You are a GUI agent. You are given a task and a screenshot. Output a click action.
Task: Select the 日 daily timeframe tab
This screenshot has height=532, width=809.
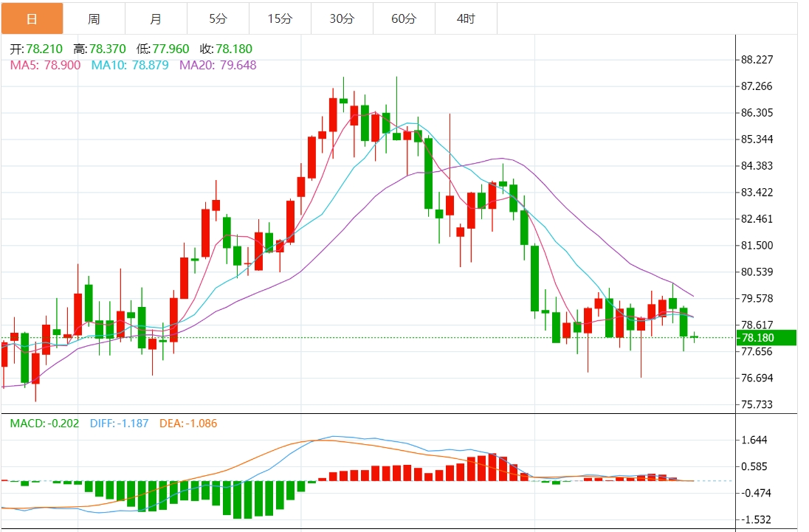click(32, 18)
